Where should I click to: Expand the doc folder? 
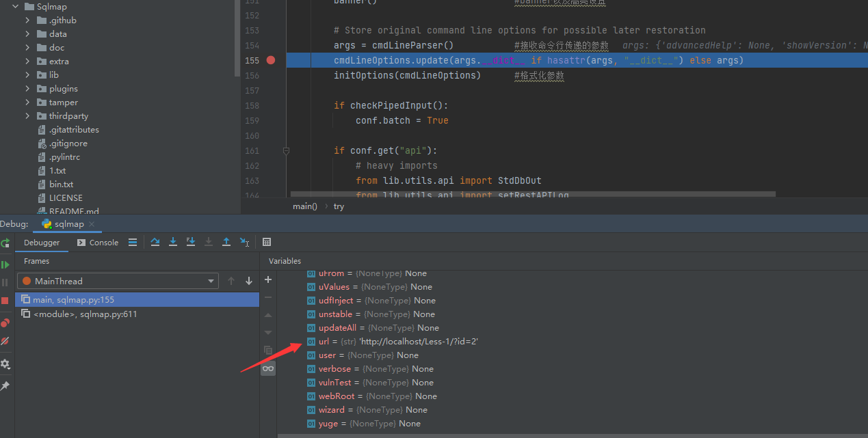(27, 48)
